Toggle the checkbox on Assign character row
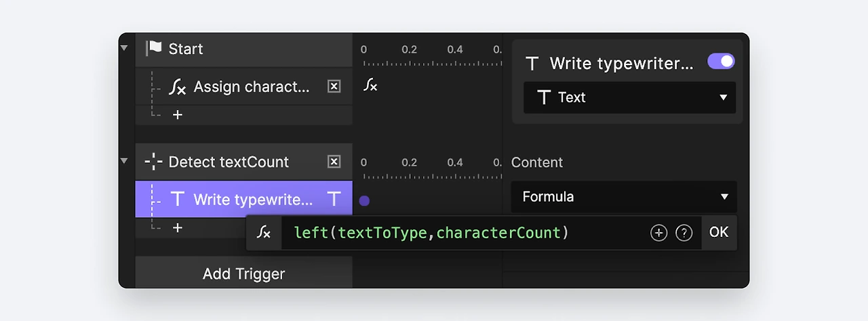 [334, 86]
